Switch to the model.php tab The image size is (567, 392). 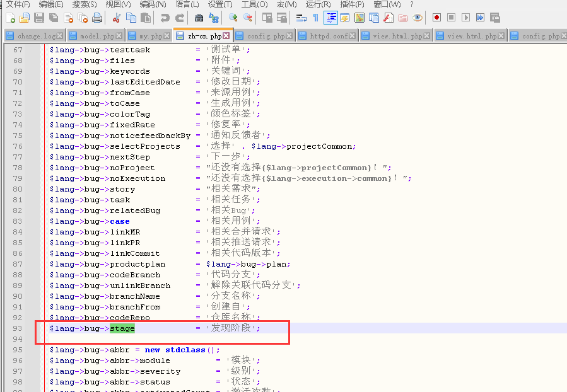click(x=97, y=36)
